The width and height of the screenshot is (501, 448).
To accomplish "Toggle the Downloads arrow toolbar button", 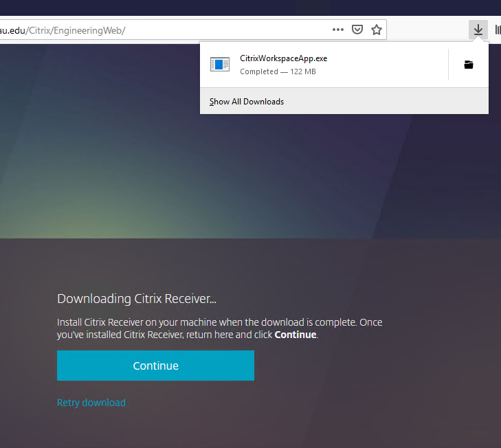I will (x=478, y=30).
